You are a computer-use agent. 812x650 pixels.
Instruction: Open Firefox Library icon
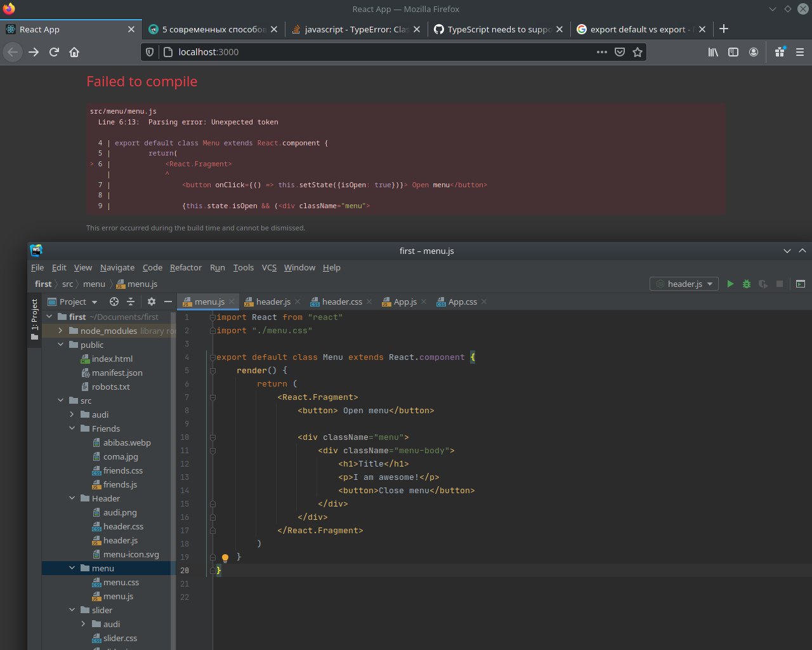713,52
